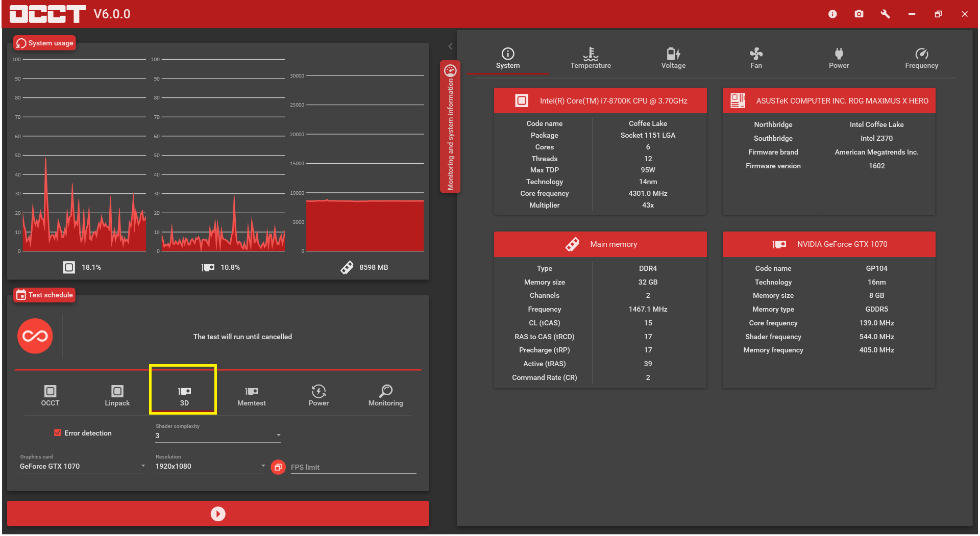
Task: Click the 32 GB memory size value
Action: [x=648, y=282]
